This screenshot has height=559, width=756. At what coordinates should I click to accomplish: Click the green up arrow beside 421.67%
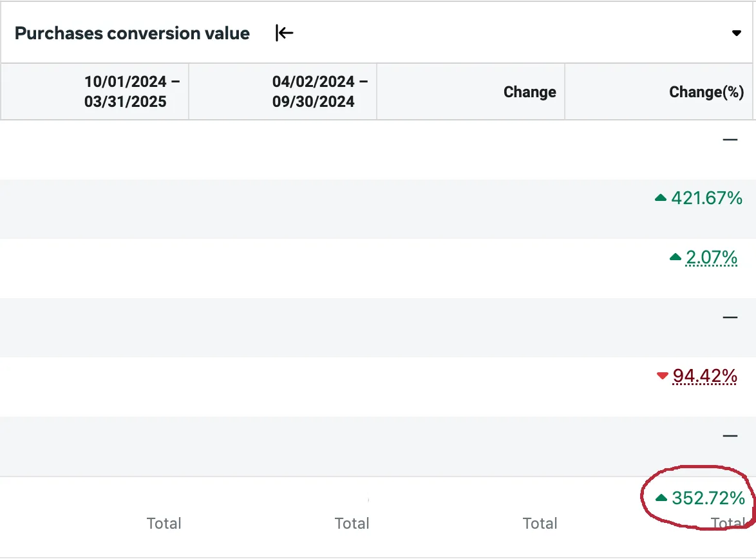tap(660, 199)
